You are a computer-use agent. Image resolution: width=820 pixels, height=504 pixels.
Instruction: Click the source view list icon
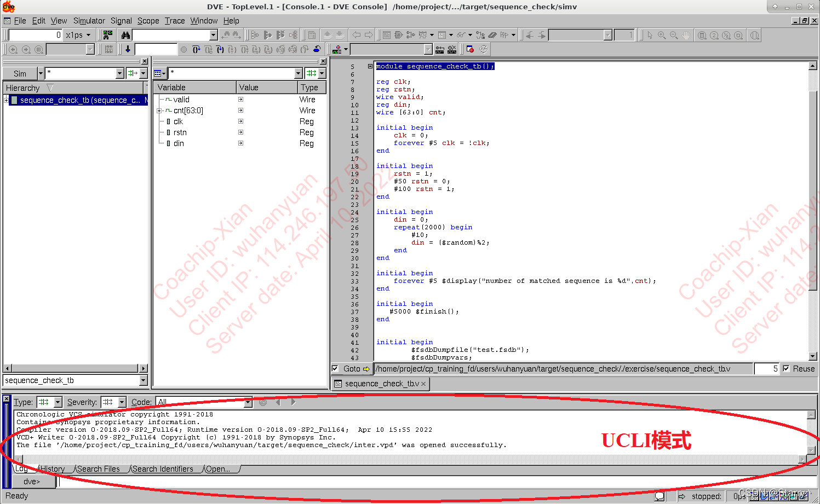(x=387, y=35)
